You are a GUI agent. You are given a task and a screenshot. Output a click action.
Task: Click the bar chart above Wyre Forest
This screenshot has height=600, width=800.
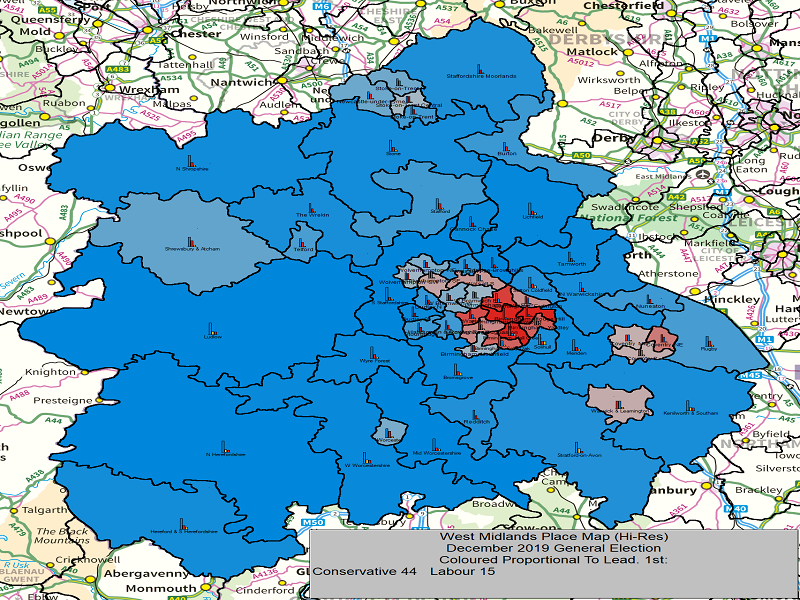(373, 353)
